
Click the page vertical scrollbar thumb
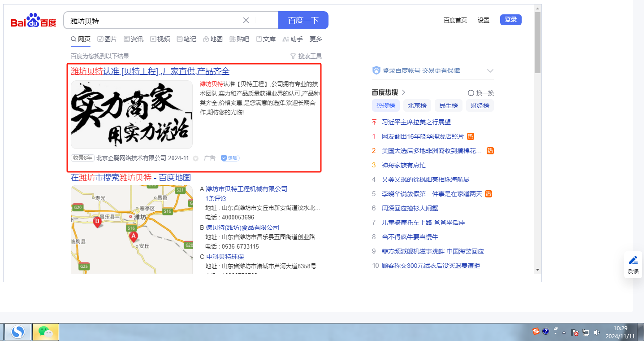(538, 43)
